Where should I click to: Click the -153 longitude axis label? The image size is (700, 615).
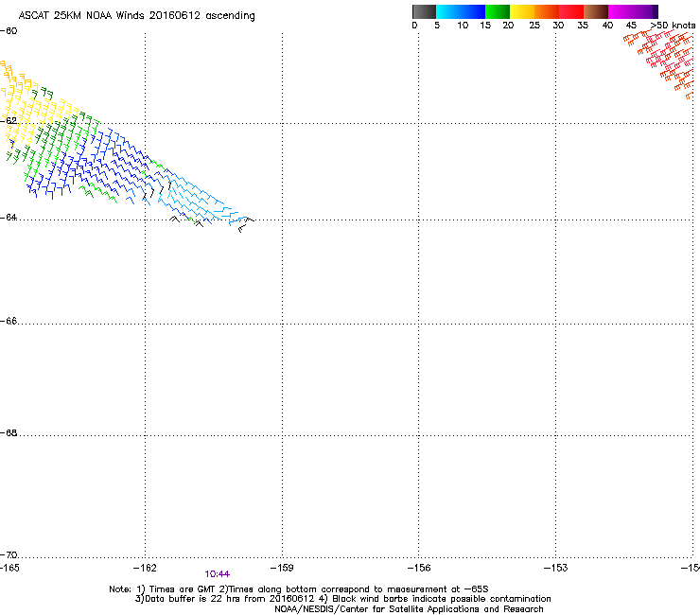pos(556,568)
